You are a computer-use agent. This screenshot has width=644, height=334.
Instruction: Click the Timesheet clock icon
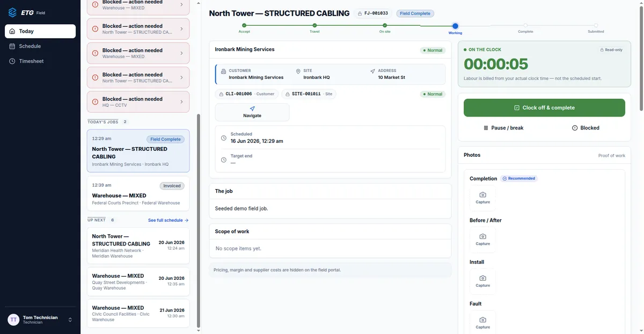[13, 61]
